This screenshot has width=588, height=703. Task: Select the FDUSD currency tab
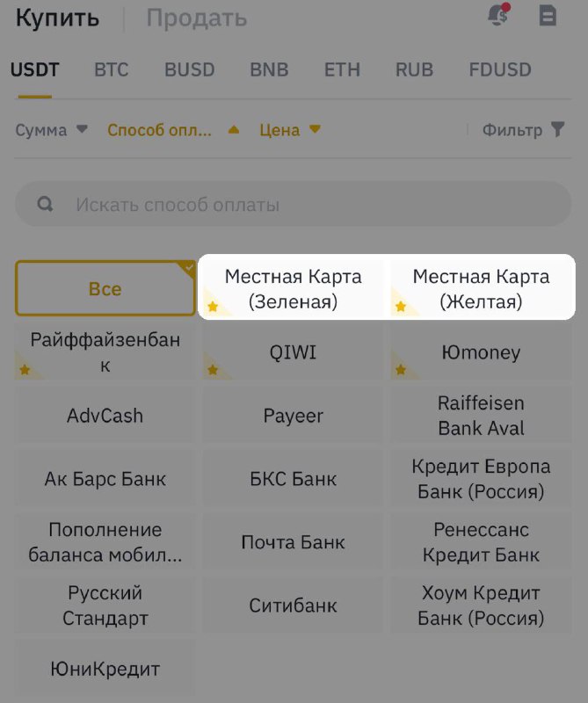point(500,70)
